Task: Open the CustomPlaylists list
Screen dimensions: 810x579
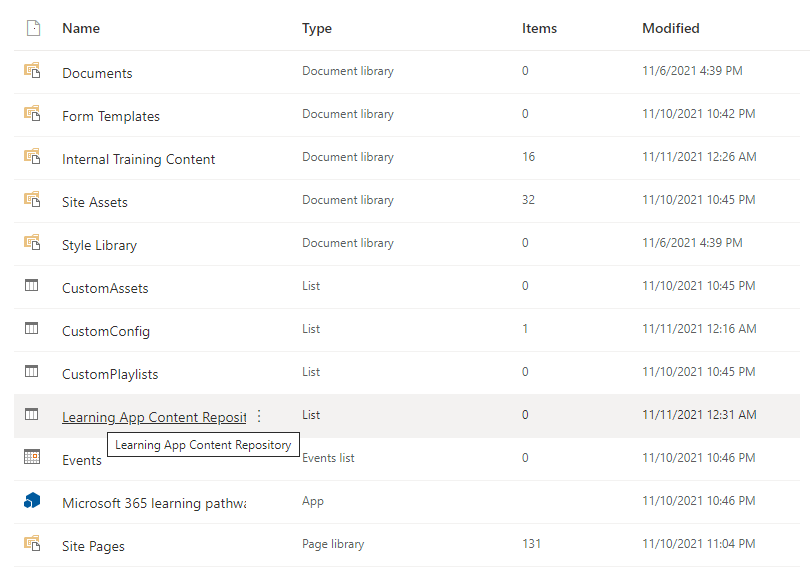Action: point(110,374)
